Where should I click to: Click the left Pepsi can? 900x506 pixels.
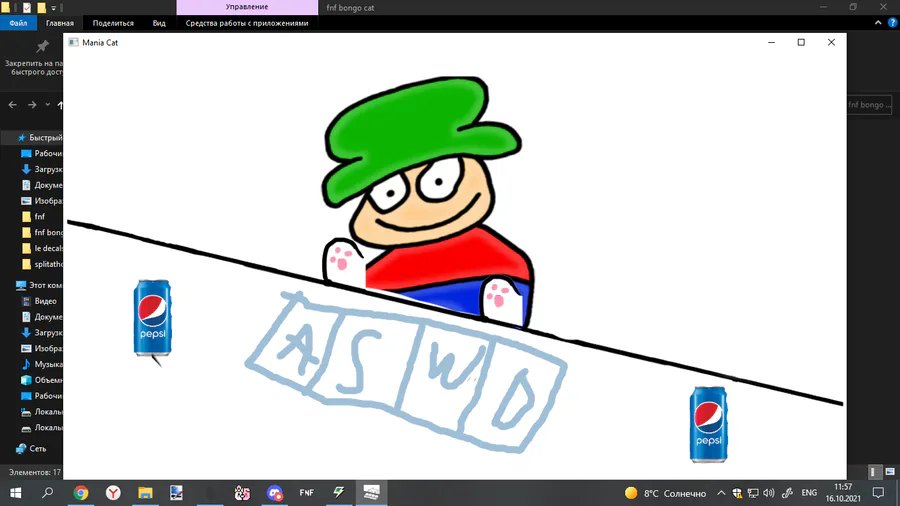point(152,318)
